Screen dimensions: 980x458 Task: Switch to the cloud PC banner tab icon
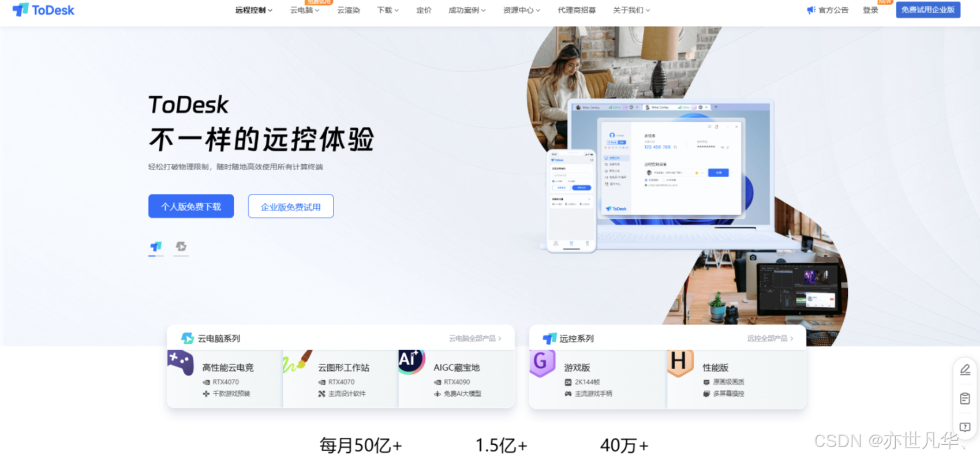(x=181, y=247)
